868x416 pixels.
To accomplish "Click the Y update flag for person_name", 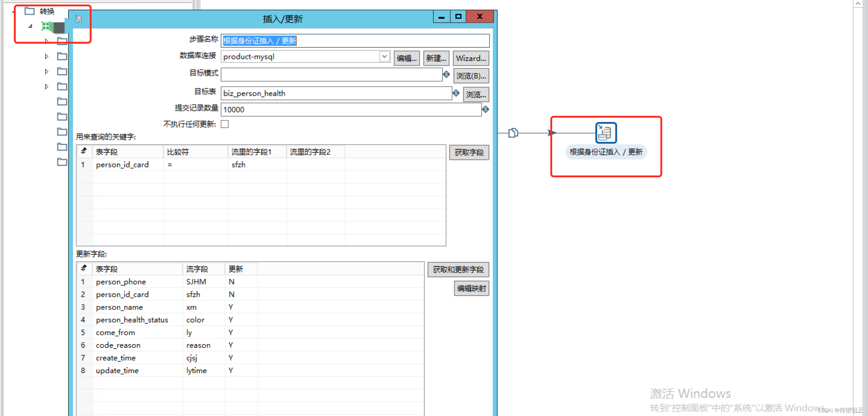I will pyautogui.click(x=241, y=307).
